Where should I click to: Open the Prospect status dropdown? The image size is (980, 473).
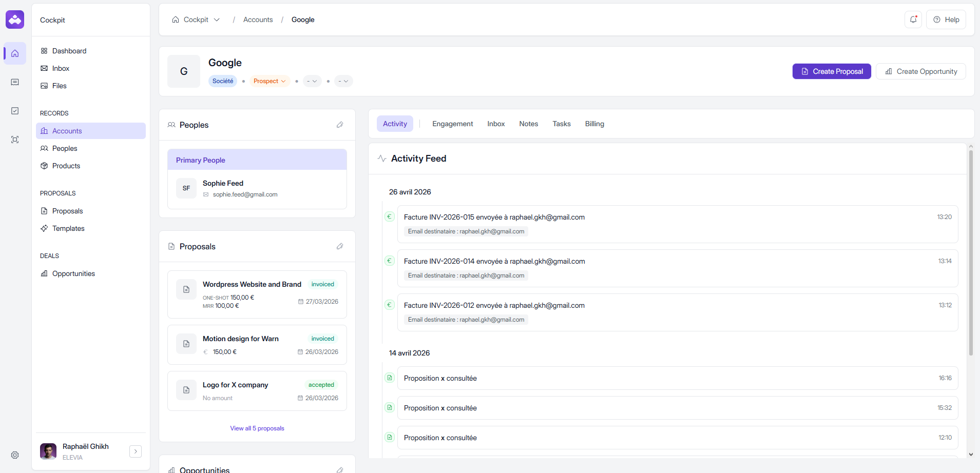coord(270,81)
